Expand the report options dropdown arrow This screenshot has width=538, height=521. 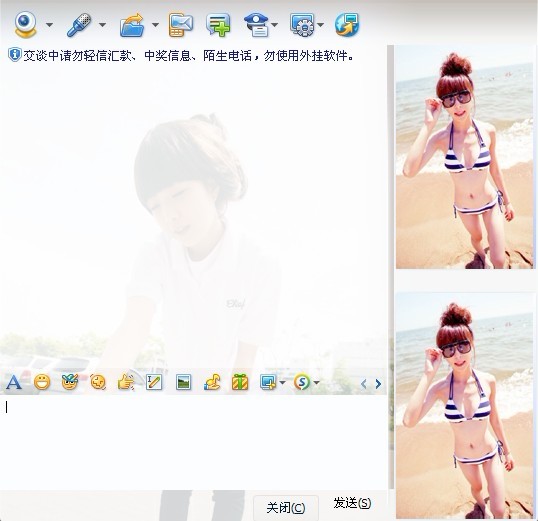[x=274, y=25]
